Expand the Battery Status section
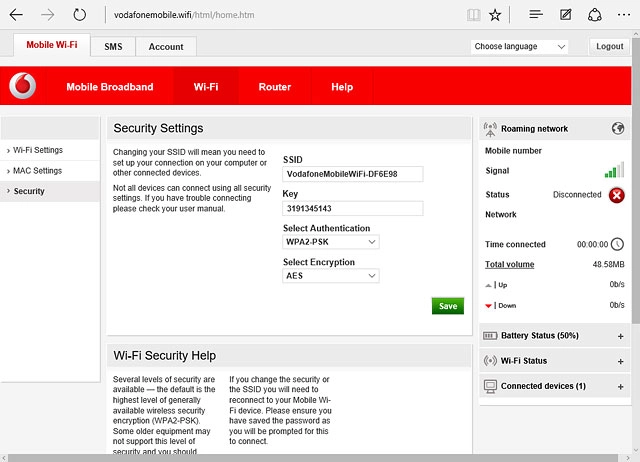Viewport: 640px width, 462px height. coord(620,336)
